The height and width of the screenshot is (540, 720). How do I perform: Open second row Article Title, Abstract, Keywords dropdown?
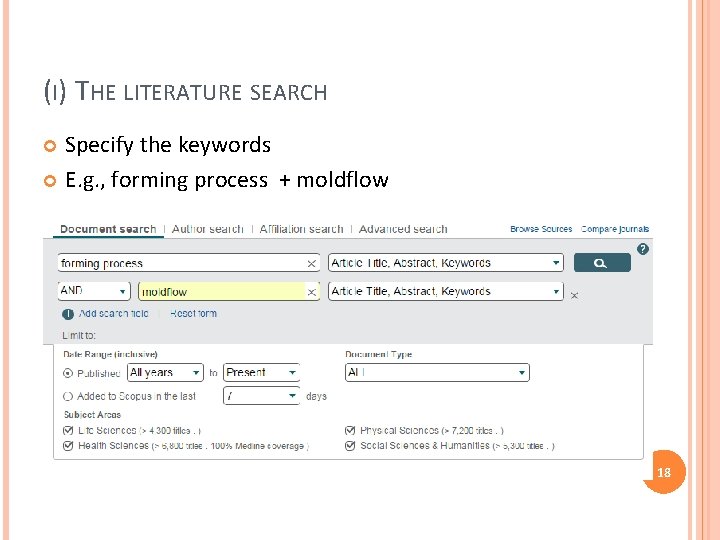coord(446,291)
